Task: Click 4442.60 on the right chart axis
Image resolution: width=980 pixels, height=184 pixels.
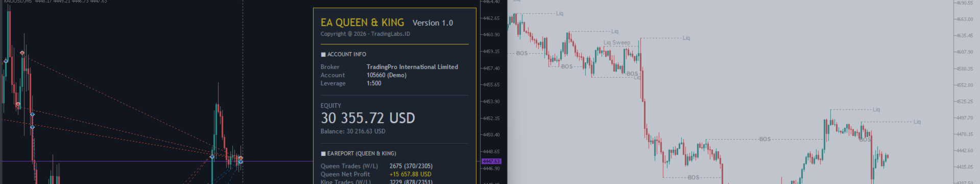Action: [964, 151]
